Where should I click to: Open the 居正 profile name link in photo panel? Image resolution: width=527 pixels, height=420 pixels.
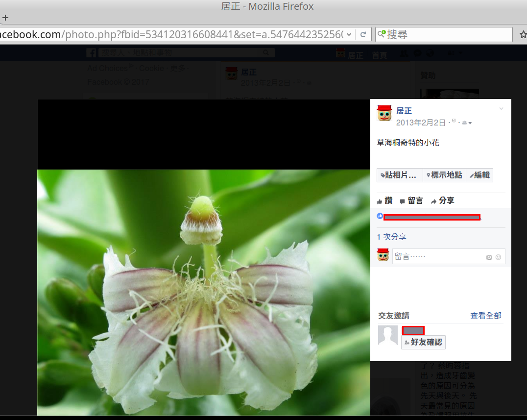404,111
